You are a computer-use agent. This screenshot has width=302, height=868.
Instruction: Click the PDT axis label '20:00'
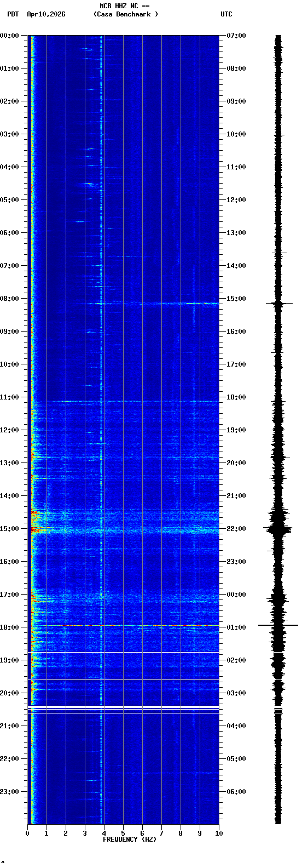9,693
